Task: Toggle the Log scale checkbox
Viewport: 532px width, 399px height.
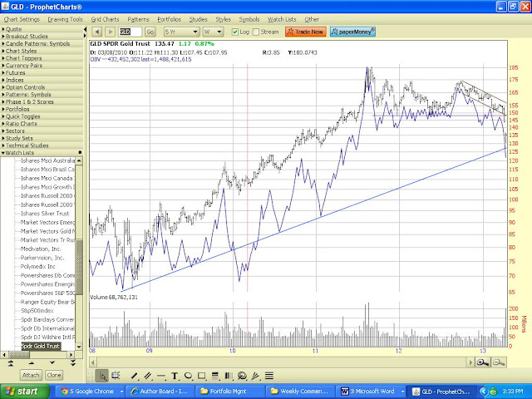Action: pyautogui.click(x=234, y=32)
